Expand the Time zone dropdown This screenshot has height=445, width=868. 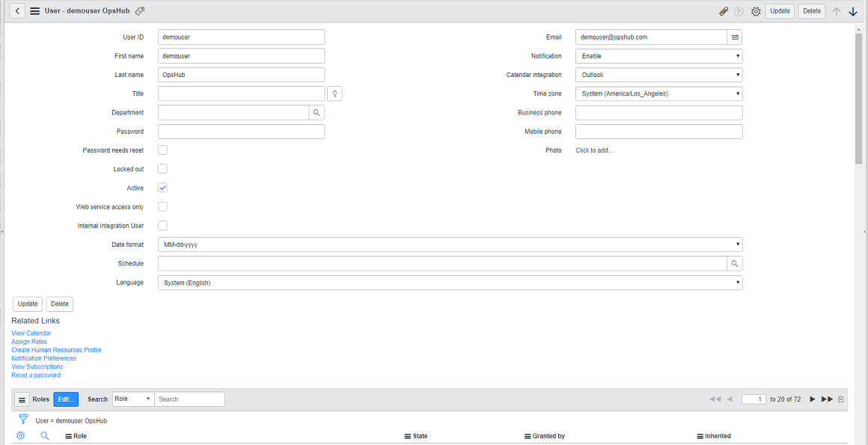coord(658,93)
